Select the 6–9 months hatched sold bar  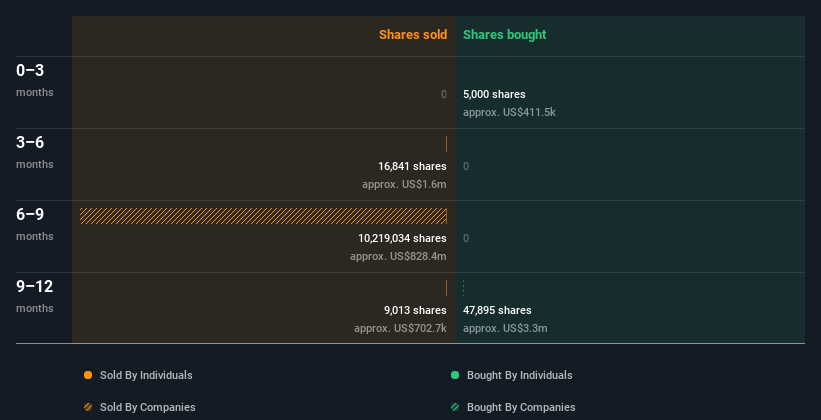[263, 216]
